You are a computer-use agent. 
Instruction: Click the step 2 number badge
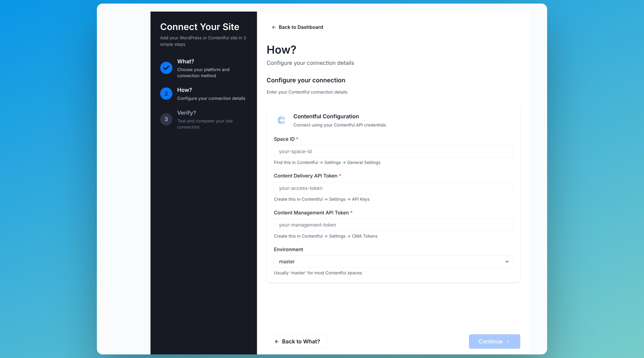pyautogui.click(x=166, y=94)
